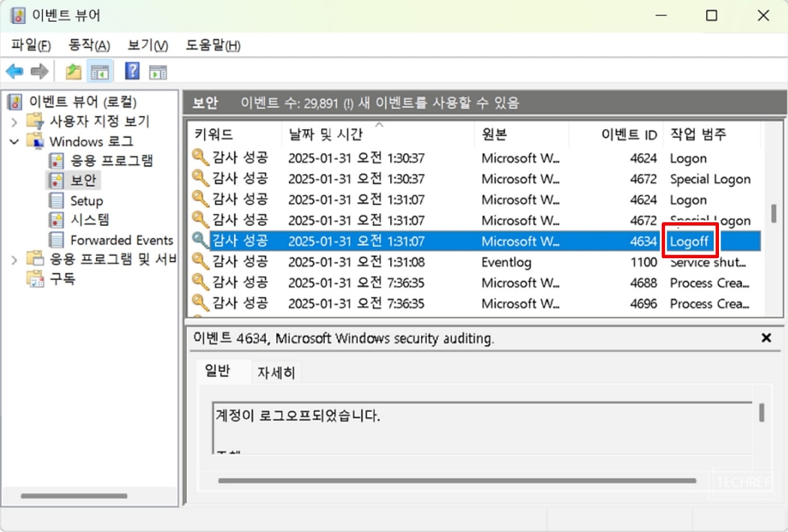This screenshot has width=788, height=532.
Task: Select Logon row at 오전 1:31:07
Action: click(x=475, y=200)
